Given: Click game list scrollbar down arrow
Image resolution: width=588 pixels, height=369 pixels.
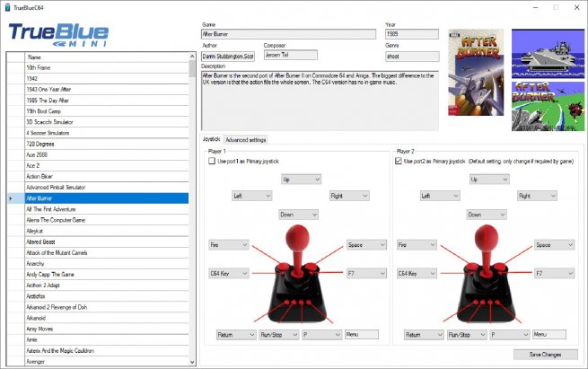Looking at the screenshot, I should tap(192, 362).
